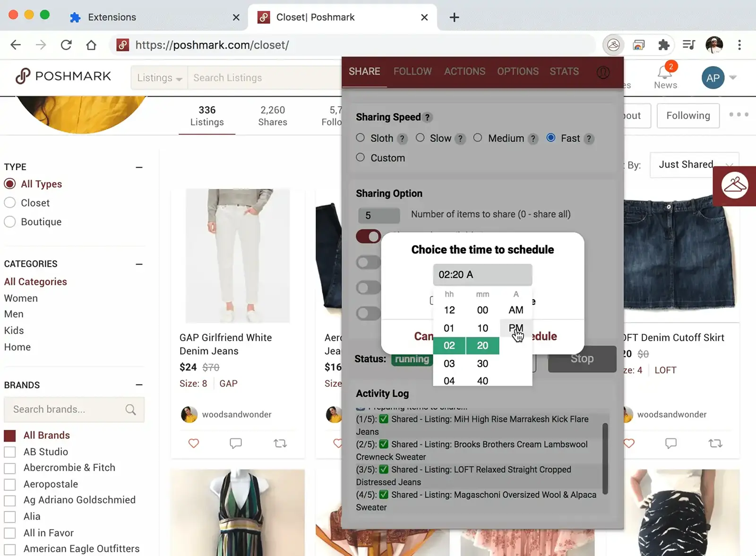Select the Sloth sharing speed
The width and height of the screenshot is (756, 556).
point(361,137)
